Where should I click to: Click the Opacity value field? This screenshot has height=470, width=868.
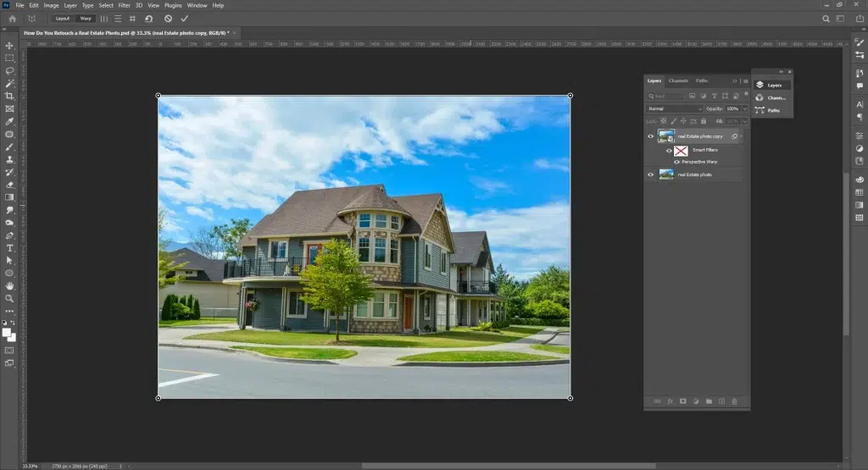pos(732,109)
